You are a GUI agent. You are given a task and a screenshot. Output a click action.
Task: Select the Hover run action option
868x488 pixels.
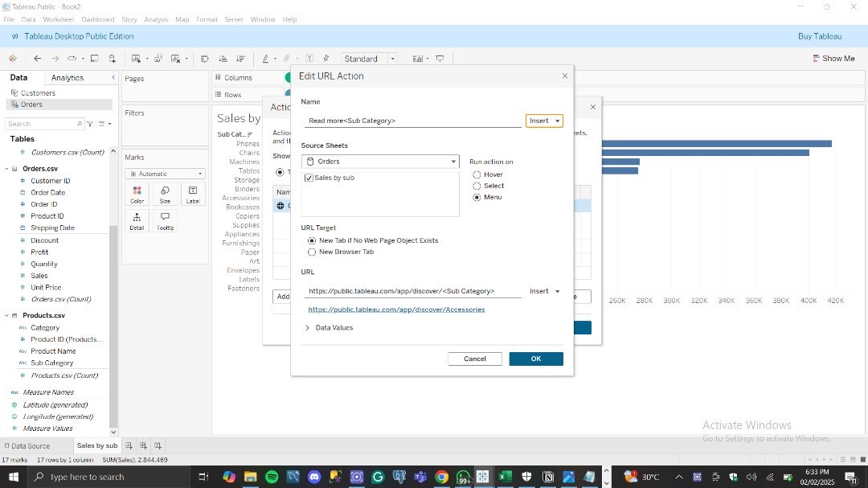477,174
